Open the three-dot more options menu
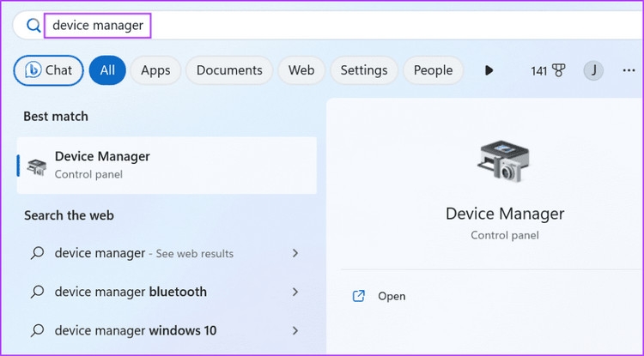The height and width of the screenshot is (356, 644). [629, 70]
